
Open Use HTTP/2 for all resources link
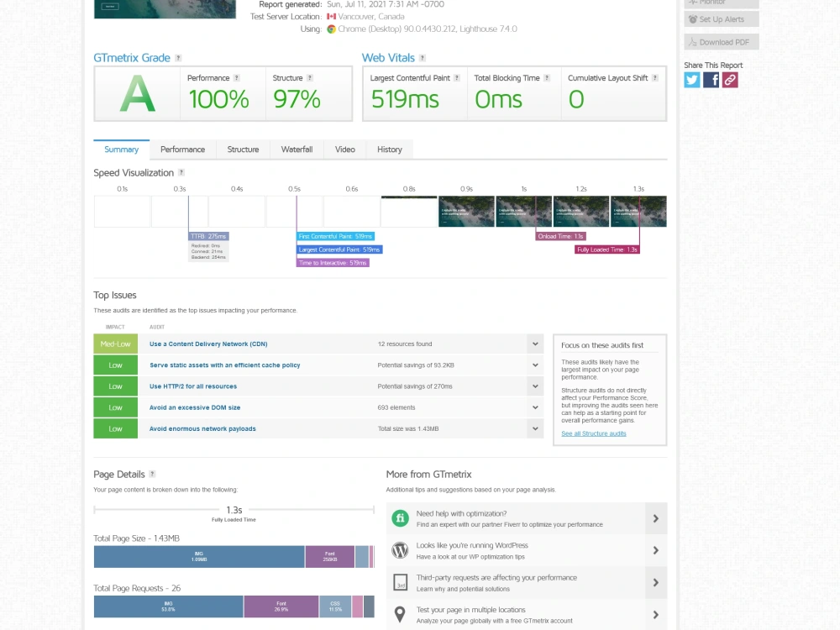click(x=193, y=386)
